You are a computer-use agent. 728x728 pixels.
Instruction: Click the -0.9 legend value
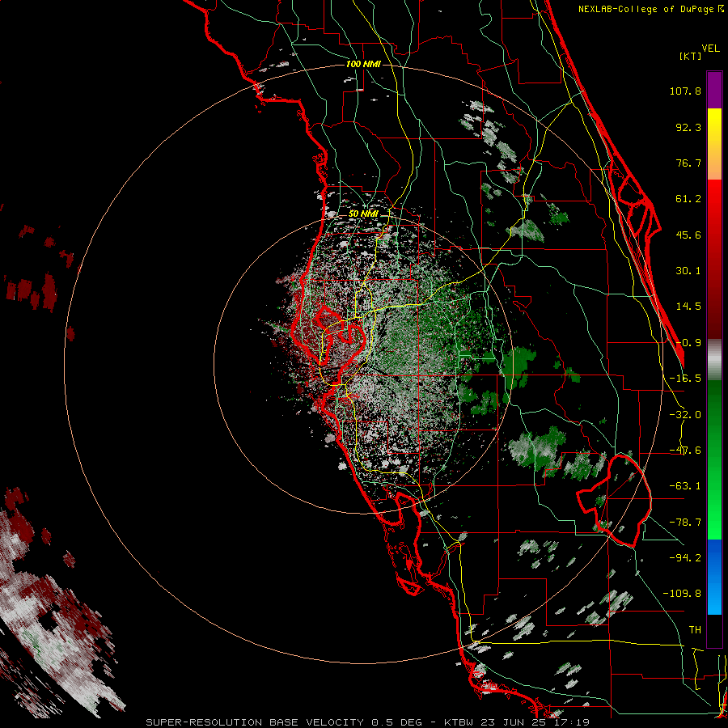tap(688, 343)
